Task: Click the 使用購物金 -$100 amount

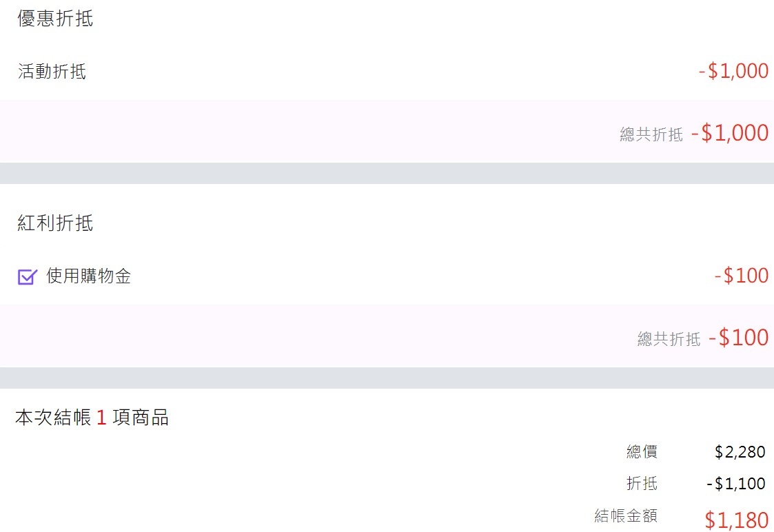Action: coord(742,276)
